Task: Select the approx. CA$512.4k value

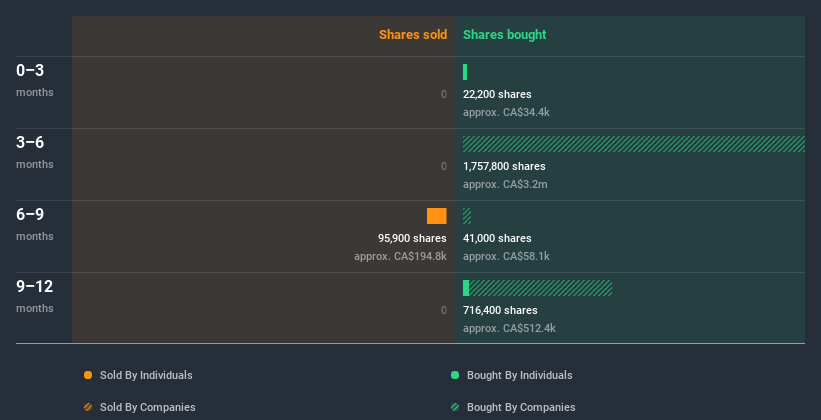Action: tap(509, 328)
